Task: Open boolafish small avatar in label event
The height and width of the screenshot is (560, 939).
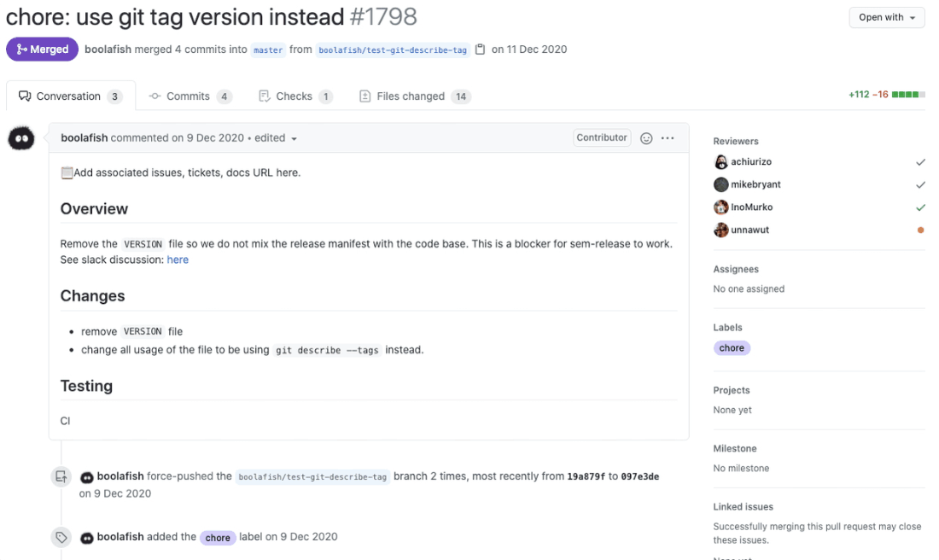Action: tap(87, 538)
